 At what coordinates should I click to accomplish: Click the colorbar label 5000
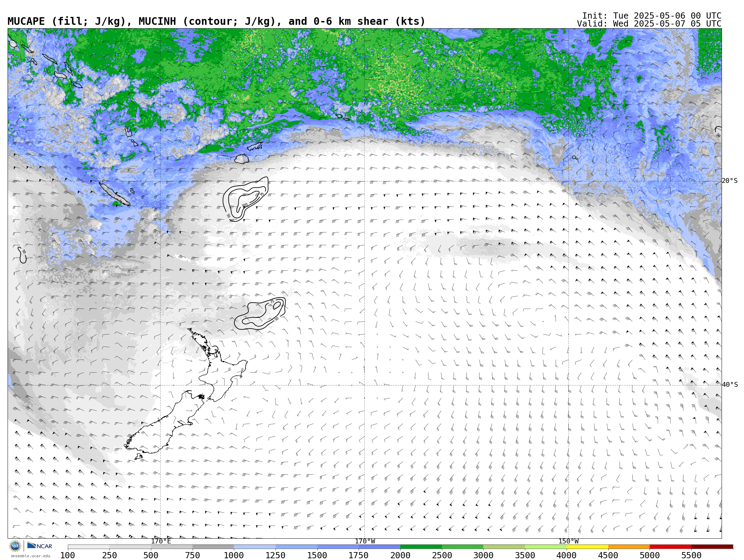(650, 556)
